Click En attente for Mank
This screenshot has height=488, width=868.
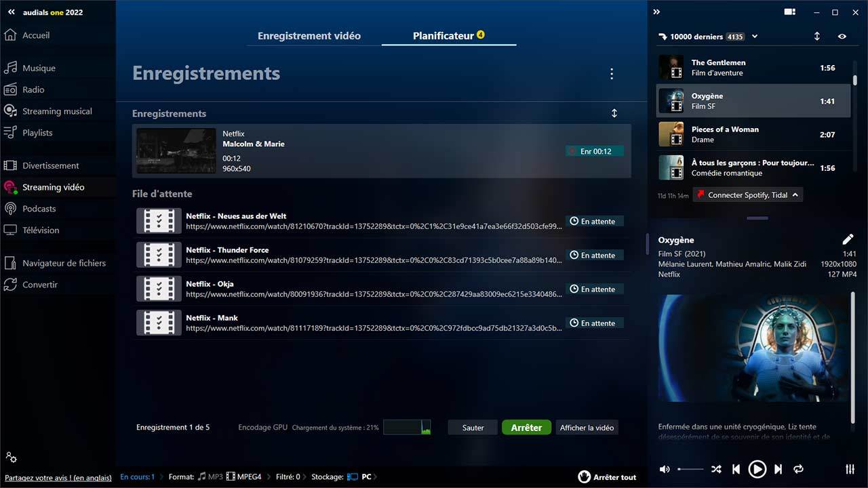tap(594, 323)
